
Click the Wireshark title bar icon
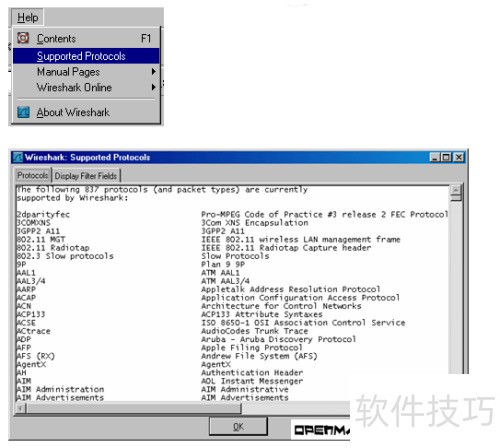(x=18, y=157)
